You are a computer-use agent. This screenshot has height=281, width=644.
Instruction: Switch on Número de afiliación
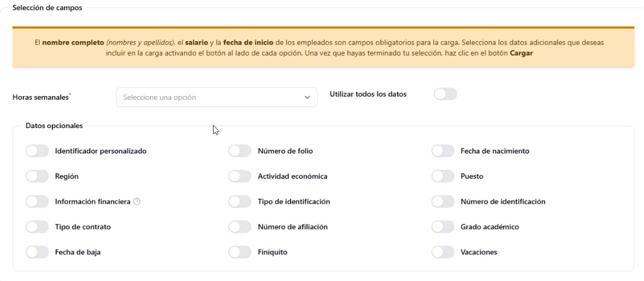(x=240, y=227)
